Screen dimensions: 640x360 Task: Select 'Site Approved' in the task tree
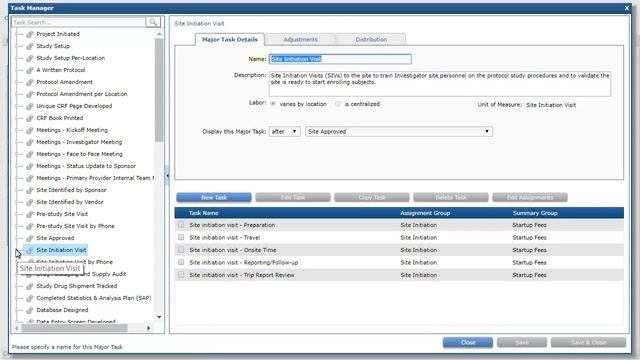coord(55,238)
